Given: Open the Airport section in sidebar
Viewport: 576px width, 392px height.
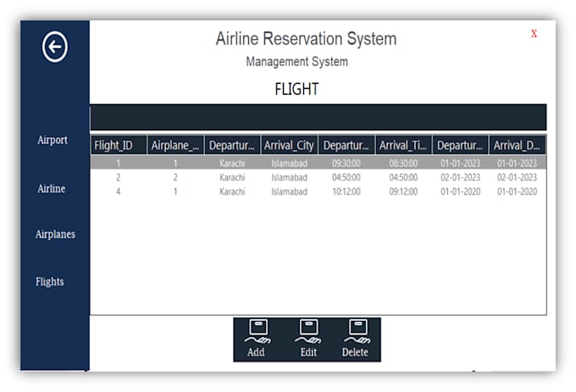Looking at the screenshot, I should pyautogui.click(x=53, y=141).
